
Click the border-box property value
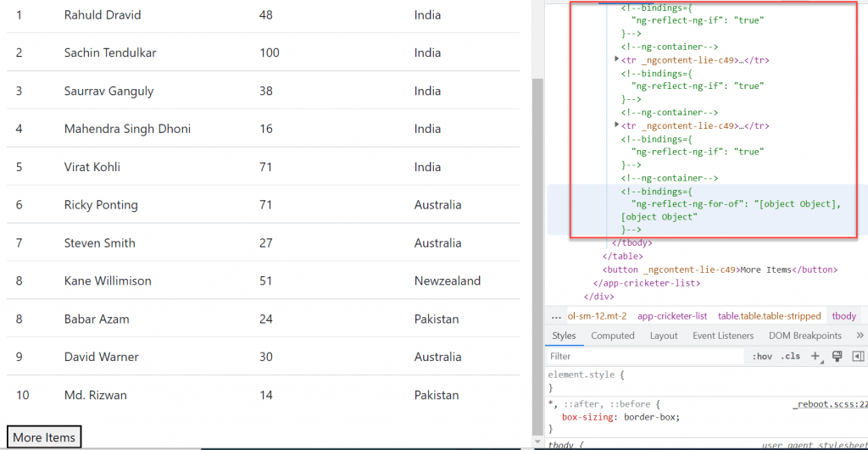[648, 417]
